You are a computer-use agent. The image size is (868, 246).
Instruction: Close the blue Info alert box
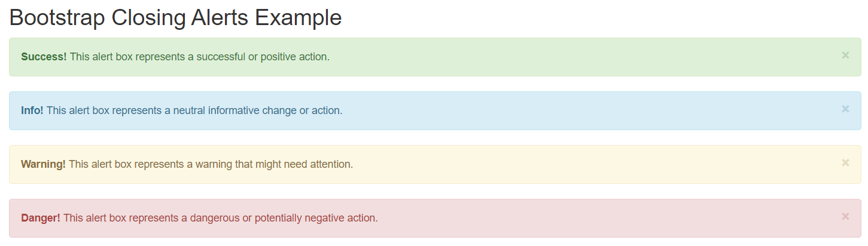(845, 109)
